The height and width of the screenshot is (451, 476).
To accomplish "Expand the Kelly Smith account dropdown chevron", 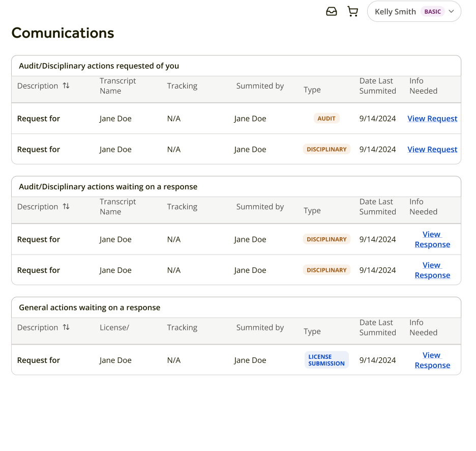I will 451,12.
